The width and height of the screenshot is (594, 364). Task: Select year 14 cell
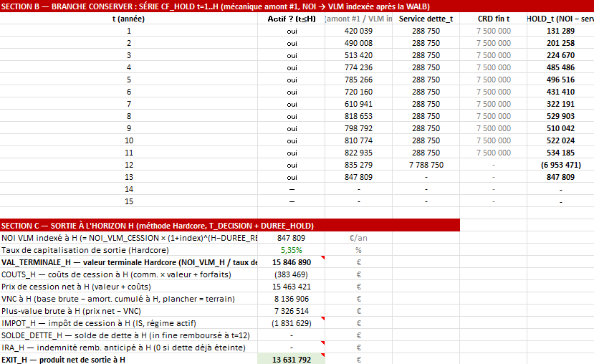(x=129, y=189)
